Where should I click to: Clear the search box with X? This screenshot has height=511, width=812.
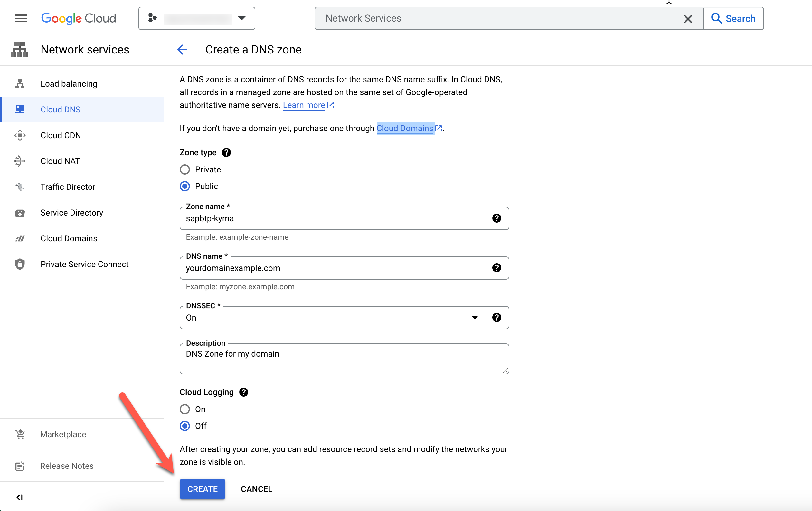tap(688, 19)
